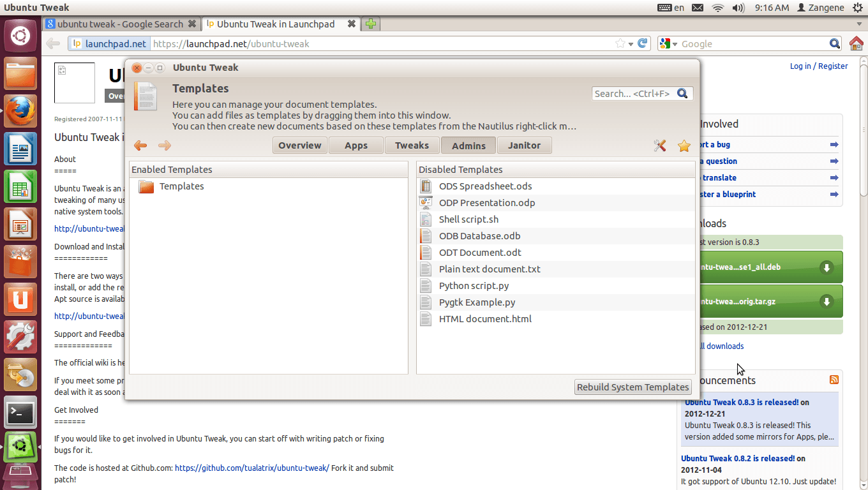Viewport: 868px width, 490px height.
Task: Switch to the Tweaks tab
Action: (412, 145)
